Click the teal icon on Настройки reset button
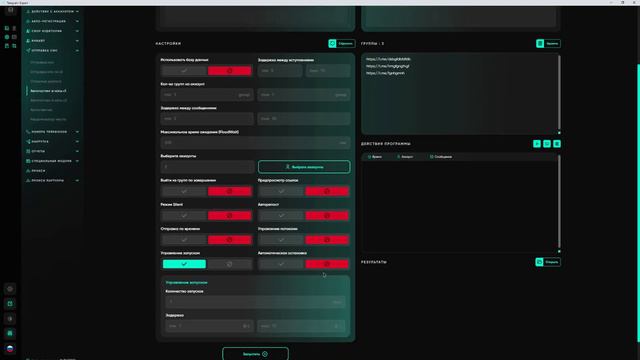Screen dimensions: 640x360 (332, 43)
